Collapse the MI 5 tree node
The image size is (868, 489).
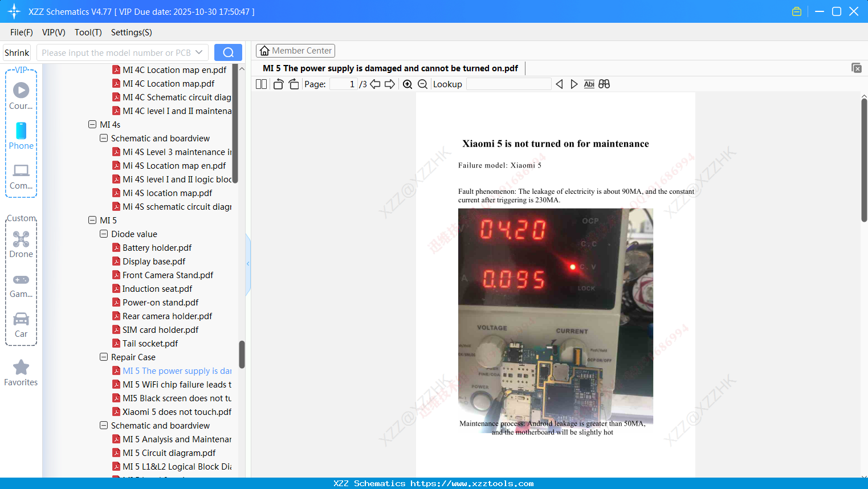(92, 220)
